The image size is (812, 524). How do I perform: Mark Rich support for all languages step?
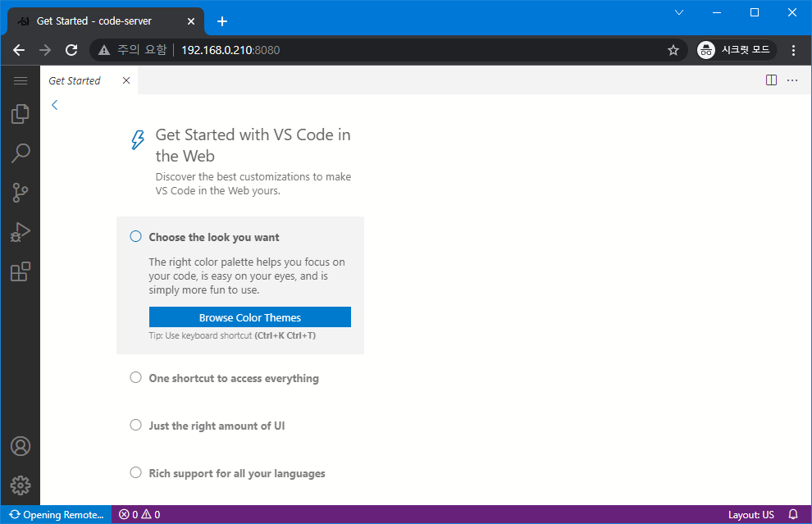click(135, 472)
